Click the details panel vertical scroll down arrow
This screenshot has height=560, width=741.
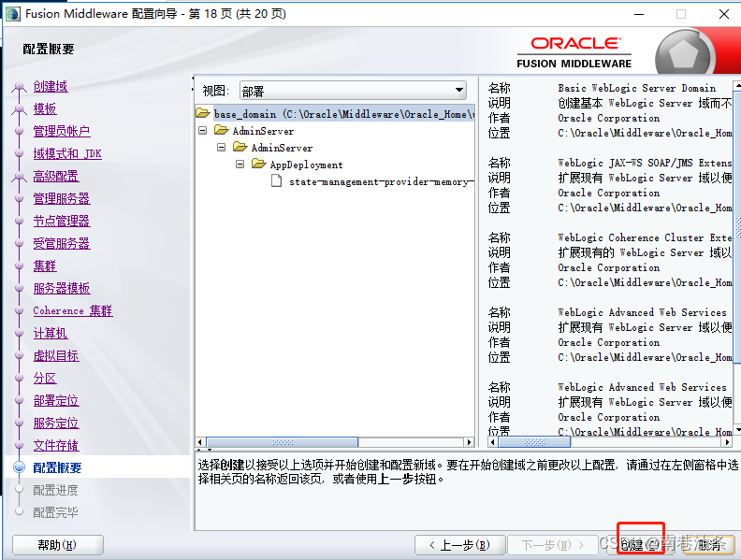(x=736, y=430)
